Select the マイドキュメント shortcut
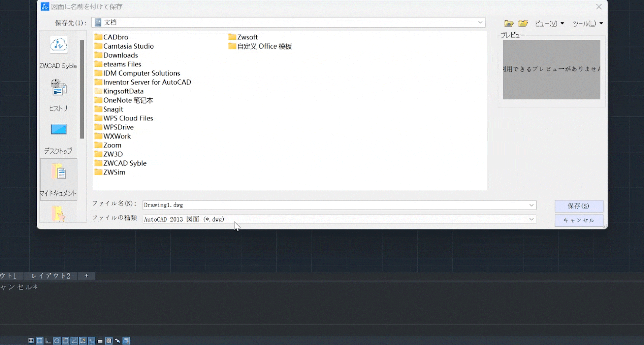 pyautogui.click(x=59, y=180)
